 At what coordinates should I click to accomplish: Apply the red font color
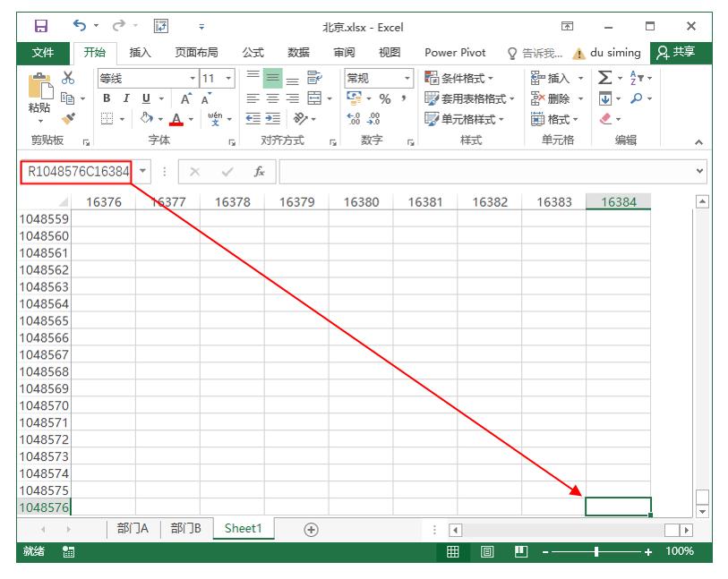(176, 119)
